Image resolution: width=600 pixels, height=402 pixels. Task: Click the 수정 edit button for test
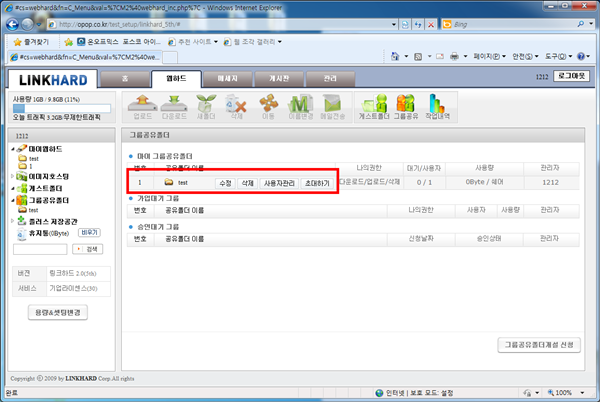pyautogui.click(x=225, y=183)
